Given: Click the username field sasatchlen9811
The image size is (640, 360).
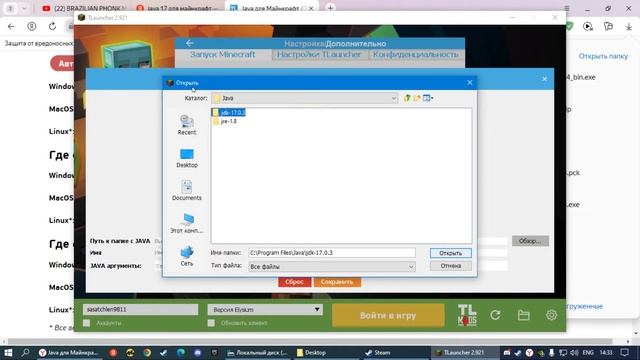Looking at the screenshot, I should (x=140, y=309).
